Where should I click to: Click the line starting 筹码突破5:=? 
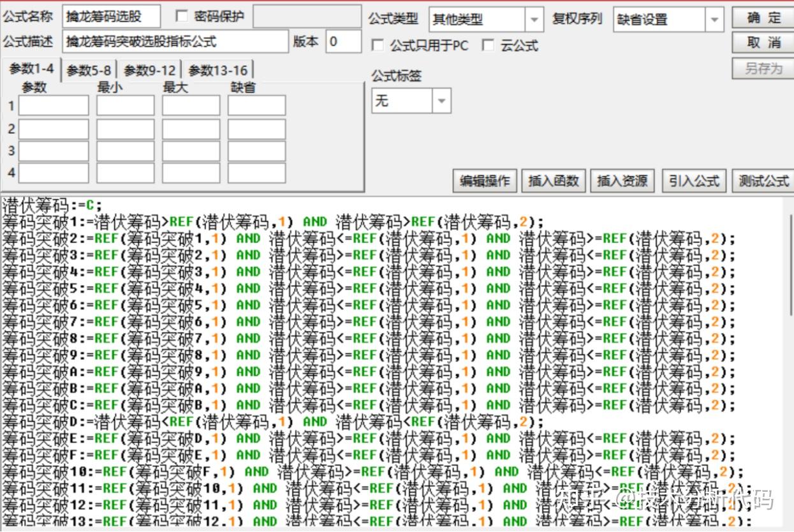369,288
